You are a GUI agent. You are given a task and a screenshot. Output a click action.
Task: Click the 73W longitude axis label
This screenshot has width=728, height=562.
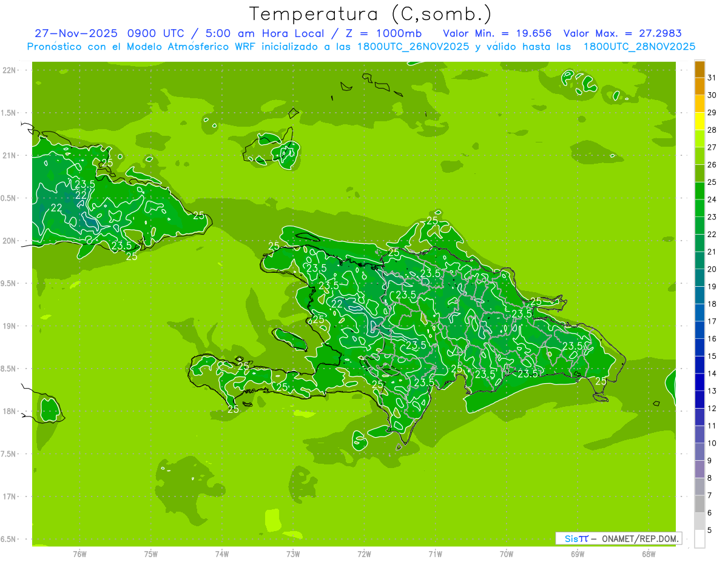pos(293,554)
